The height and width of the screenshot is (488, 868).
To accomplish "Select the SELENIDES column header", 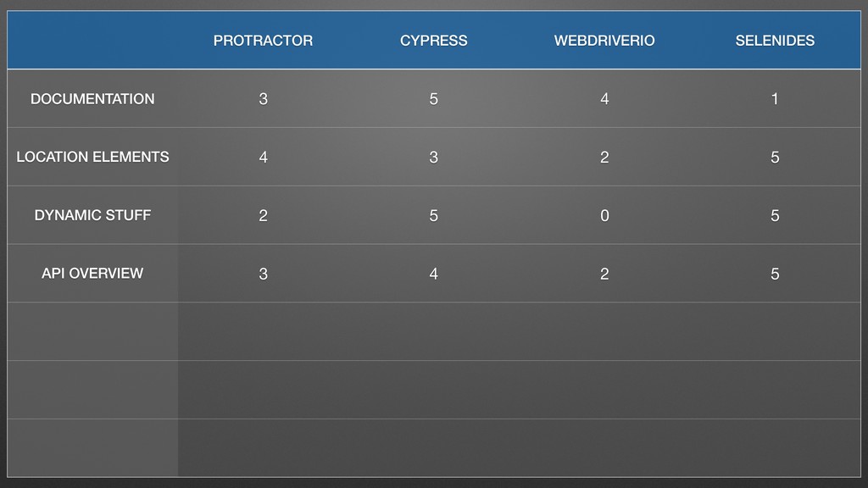I will click(775, 41).
